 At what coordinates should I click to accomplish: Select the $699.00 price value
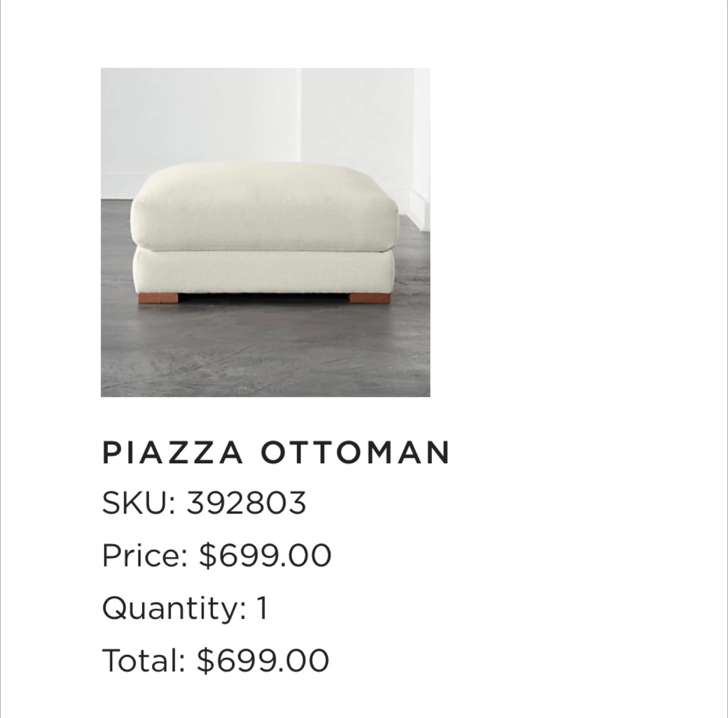coord(265,555)
